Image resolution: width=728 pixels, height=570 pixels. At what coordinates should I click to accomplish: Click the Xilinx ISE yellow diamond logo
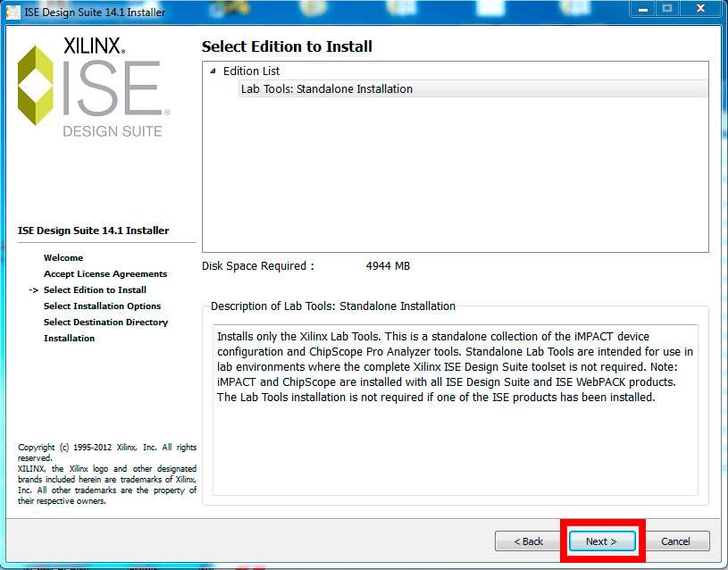[38, 85]
